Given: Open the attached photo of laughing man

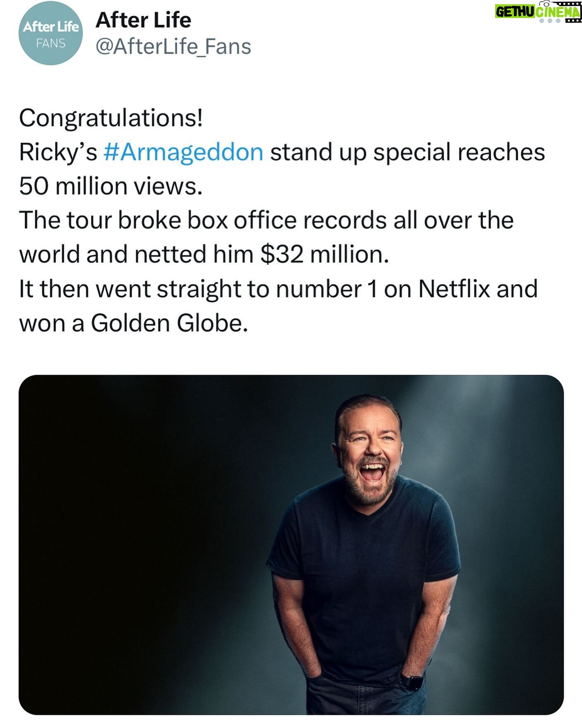Looking at the screenshot, I should [x=291, y=545].
